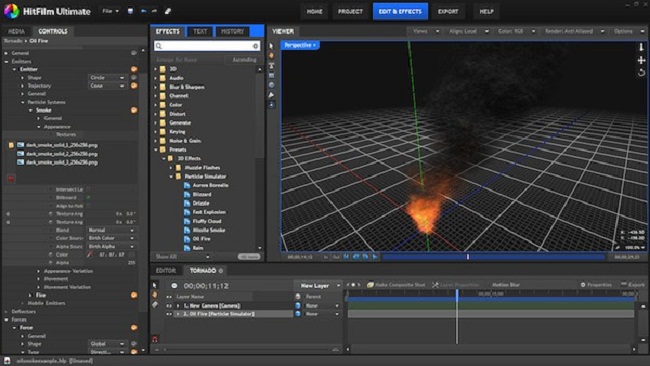
Task: Click the undo arrow icon
Action: 143,11
